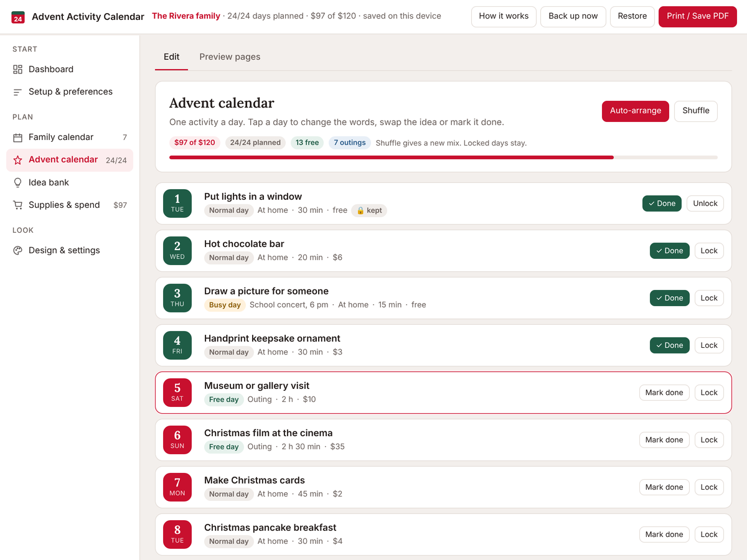Viewport: 747px width, 560px height.
Task: Mark Christmas pancake breakfast as done
Action: click(664, 534)
